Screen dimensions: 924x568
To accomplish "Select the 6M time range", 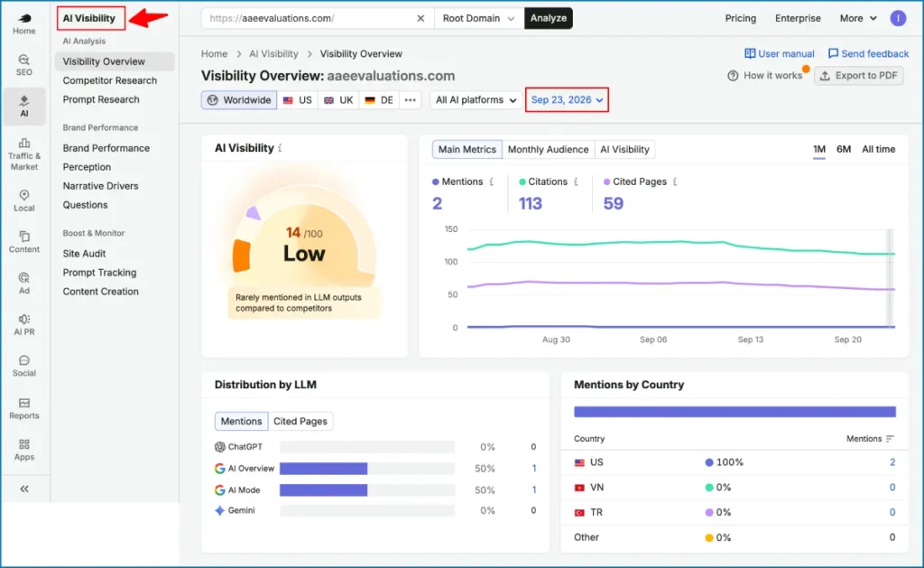I will coord(844,149).
